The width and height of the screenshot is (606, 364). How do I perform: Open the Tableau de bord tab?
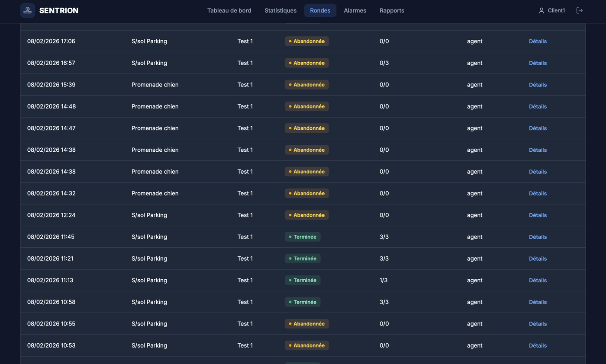[229, 10]
